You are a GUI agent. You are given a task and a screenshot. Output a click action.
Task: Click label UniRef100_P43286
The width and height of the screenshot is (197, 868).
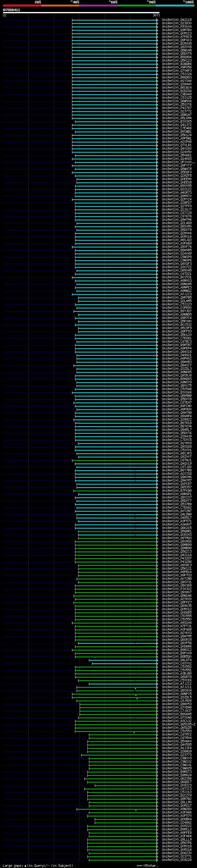pyautogui.click(x=177, y=562)
